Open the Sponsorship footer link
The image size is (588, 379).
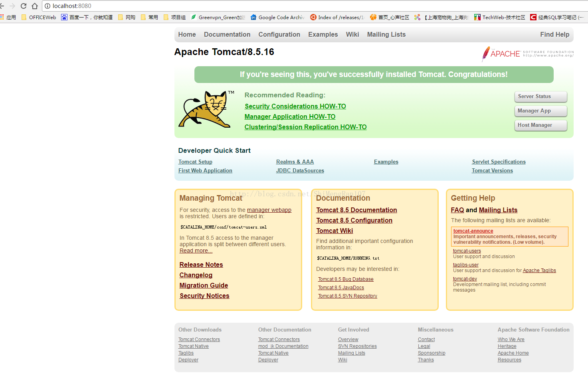pyautogui.click(x=432, y=353)
